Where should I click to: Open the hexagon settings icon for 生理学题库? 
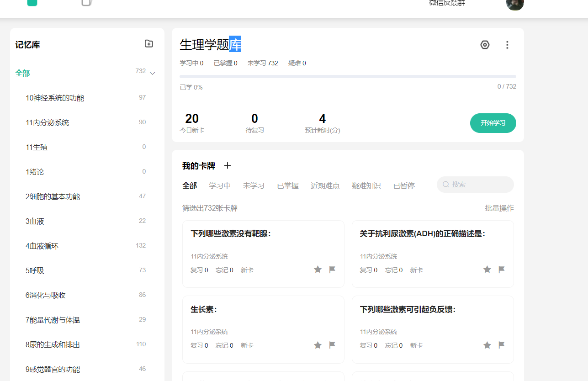pos(485,45)
